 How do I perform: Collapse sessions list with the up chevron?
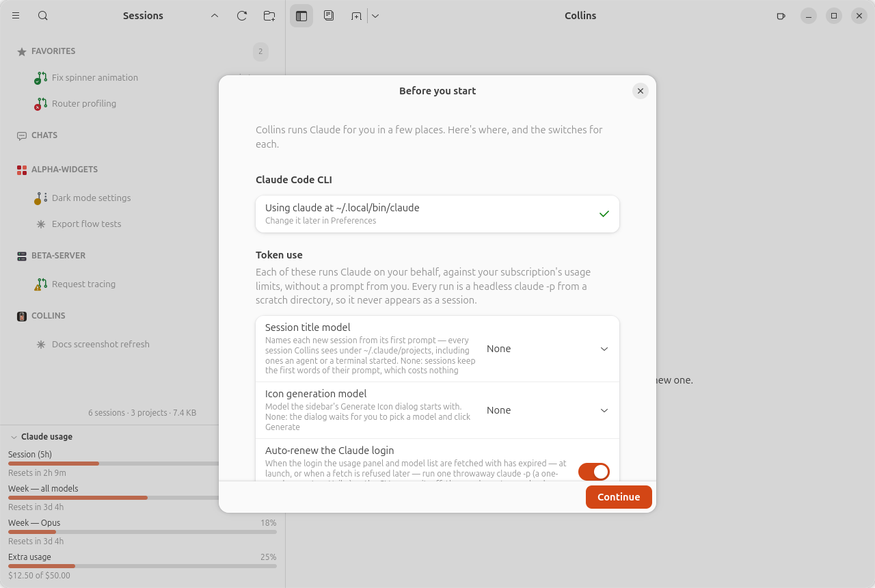click(x=215, y=16)
